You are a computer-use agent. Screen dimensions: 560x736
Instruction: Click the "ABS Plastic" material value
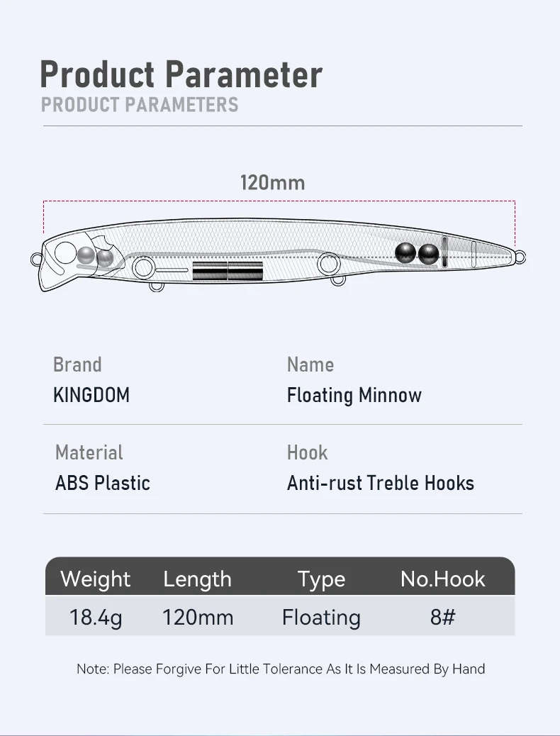tap(103, 484)
